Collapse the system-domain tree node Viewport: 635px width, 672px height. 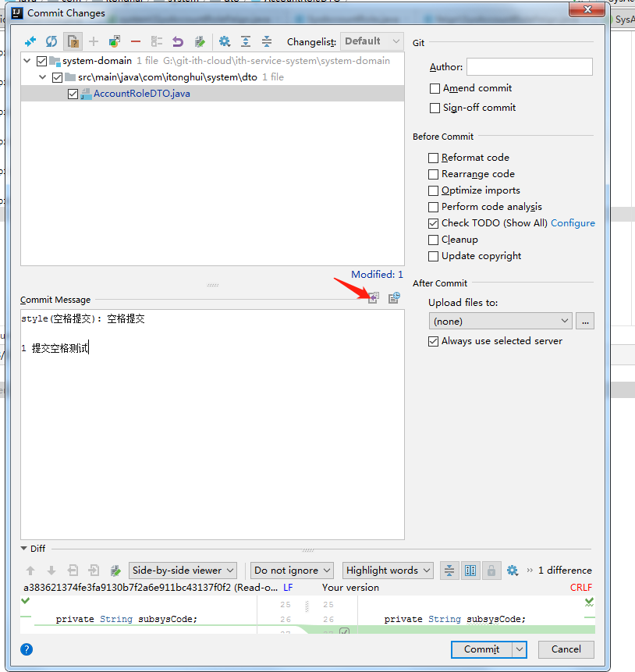28,61
